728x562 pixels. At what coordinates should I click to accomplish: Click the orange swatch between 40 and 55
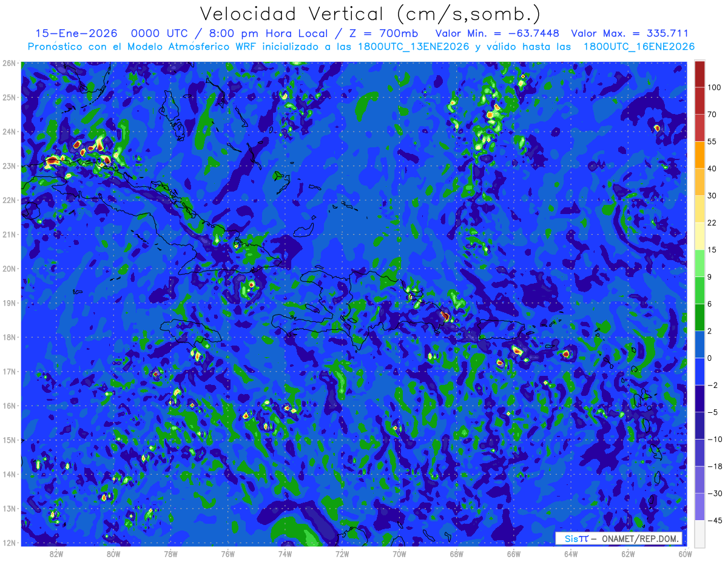[699, 155]
